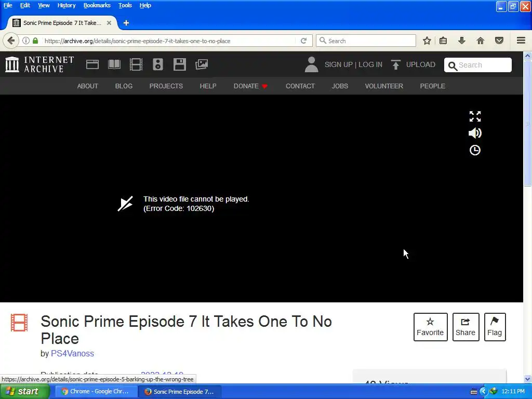Click the VOLUNTEER link
The width and height of the screenshot is (532, 399).
coord(384,86)
